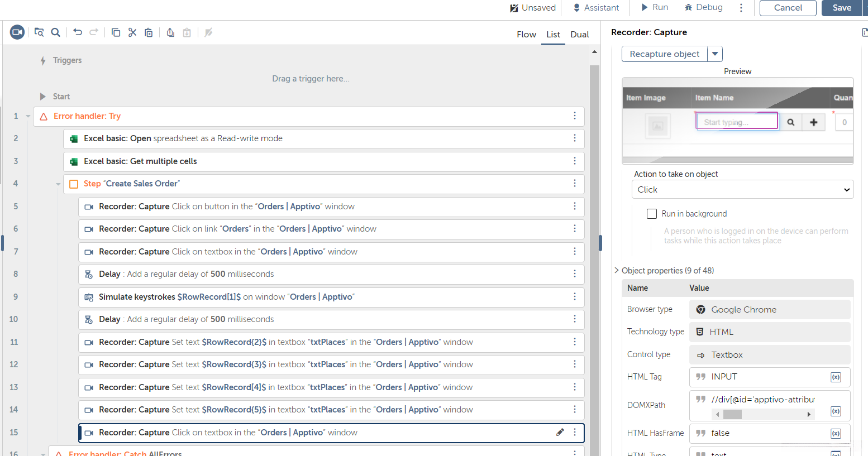Click the paste clipboard icon in the toolbar

149,32
